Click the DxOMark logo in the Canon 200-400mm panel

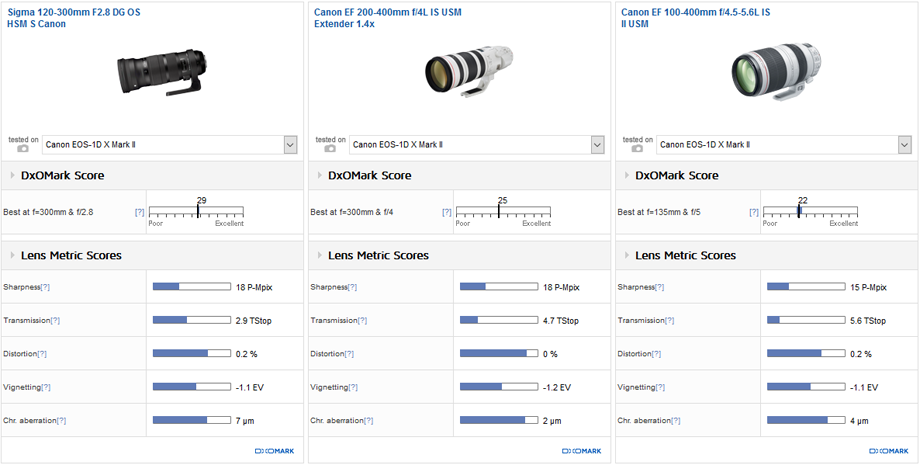pos(582,451)
